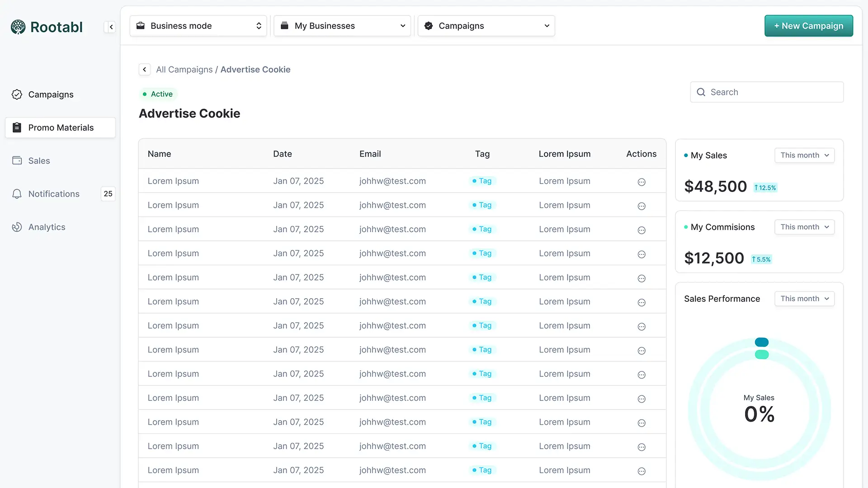The width and height of the screenshot is (868, 488).
Task: Click the Promo Materials clipboard icon
Action: click(x=17, y=127)
